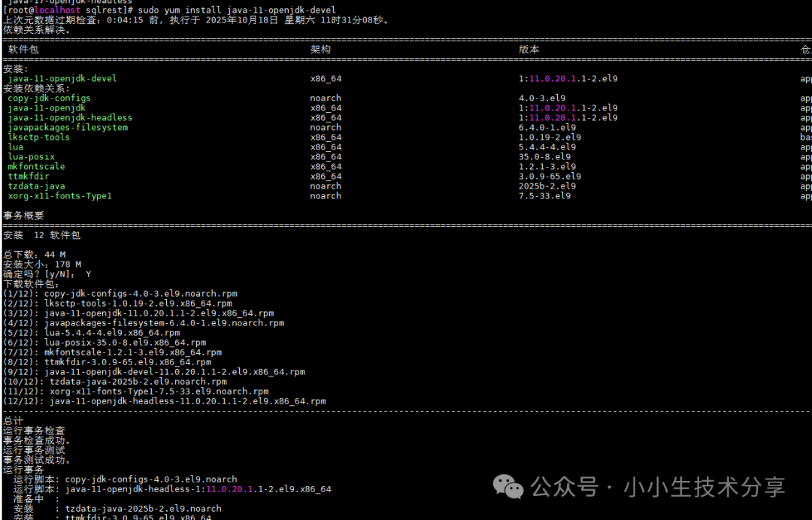This screenshot has width=812, height=520.
Task: Click download line (2/12) lksctp-tools rpm
Action: click(x=117, y=304)
